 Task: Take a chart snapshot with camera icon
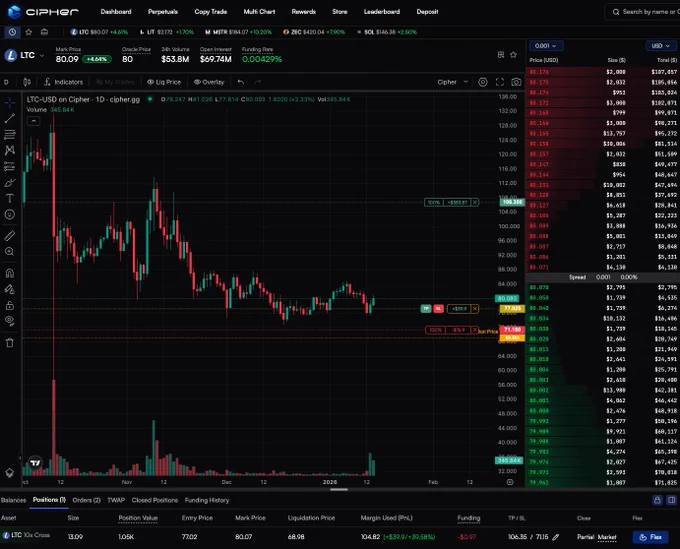pos(516,82)
